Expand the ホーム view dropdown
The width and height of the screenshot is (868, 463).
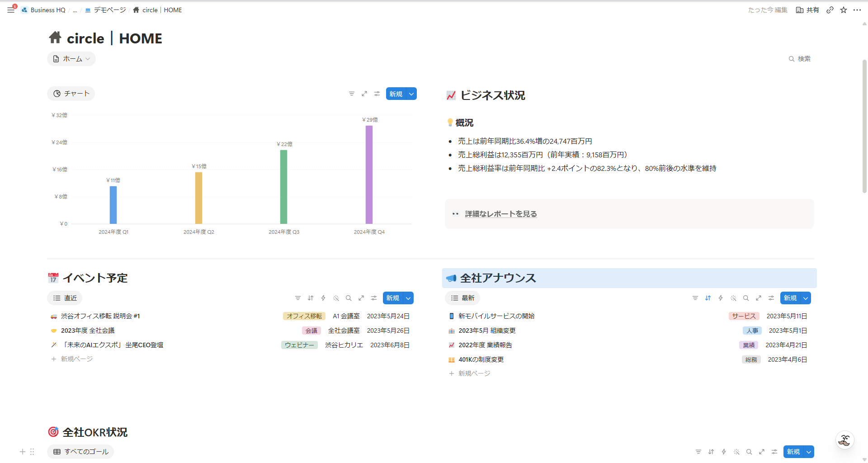tap(71, 59)
